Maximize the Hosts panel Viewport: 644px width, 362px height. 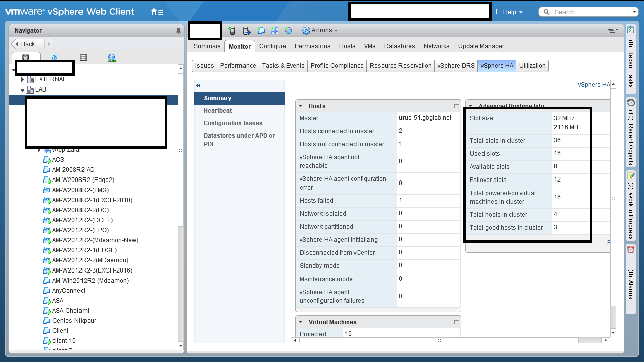(x=457, y=106)
